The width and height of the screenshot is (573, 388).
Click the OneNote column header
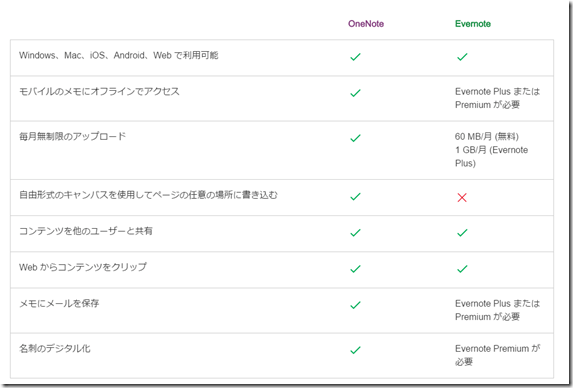(x=366, y=24)
